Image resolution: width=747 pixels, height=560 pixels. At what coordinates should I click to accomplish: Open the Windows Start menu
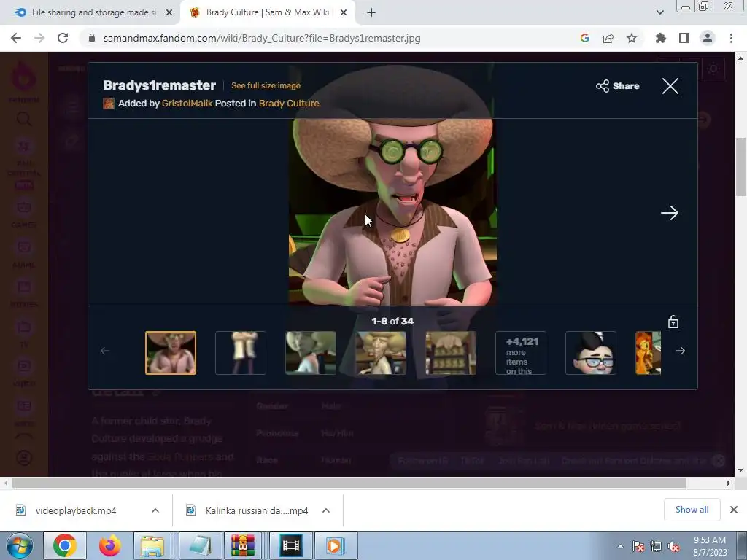point(20,545)
